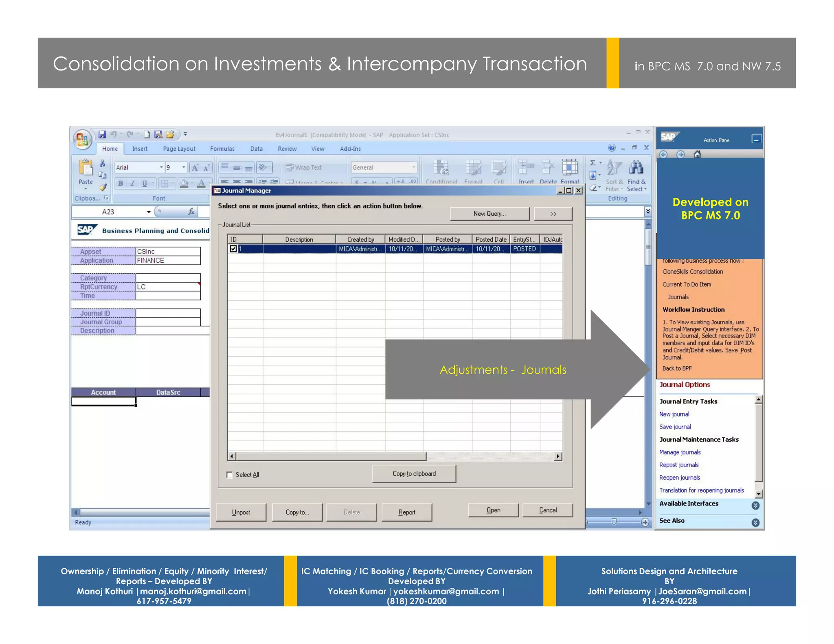Image resolution: width=834 pixels, height=644 pixels.
Task: Click the Manage journals link
Action: pyautogui.click(x=680, y=452)
